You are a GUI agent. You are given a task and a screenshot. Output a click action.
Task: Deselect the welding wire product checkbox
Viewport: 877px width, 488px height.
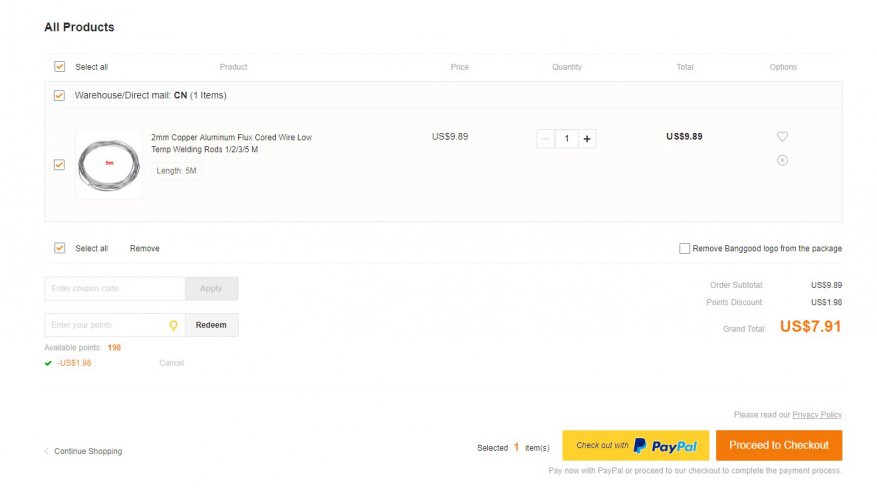click(x=60, y=165)
